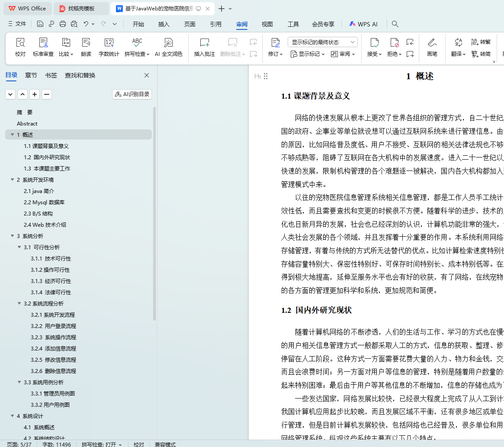Screen dimensions: 504x447
Task: Go to next revision icon
Action: point(410,54)
